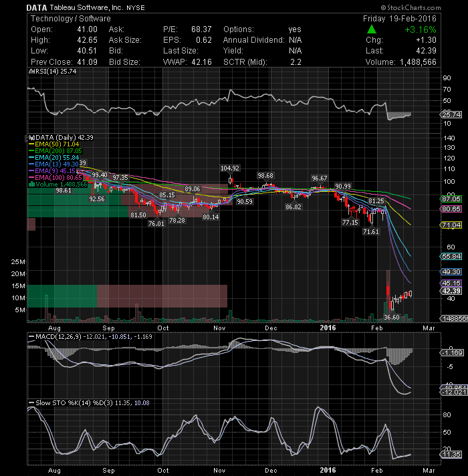
Task: Click the DATA ticker symbol in the title
Action: 36,7
